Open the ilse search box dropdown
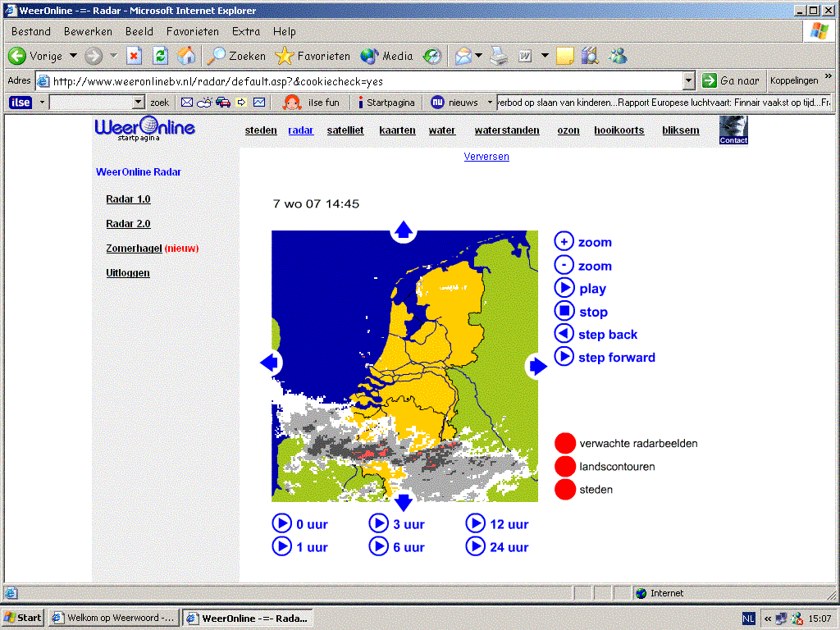The image size is (840, 630). pyautogui.click(x=138, y=102)
